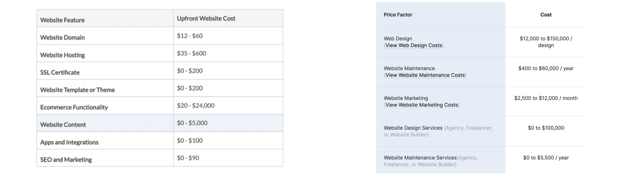The height and width of the screenshot is (178, 644).
Task: Open the View Website Maintenance Costs link
Action: click(x=425, y=75)
